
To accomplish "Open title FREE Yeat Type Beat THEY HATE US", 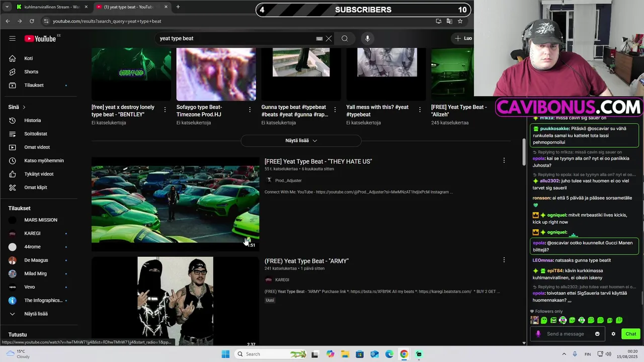I will click(318, 161).
